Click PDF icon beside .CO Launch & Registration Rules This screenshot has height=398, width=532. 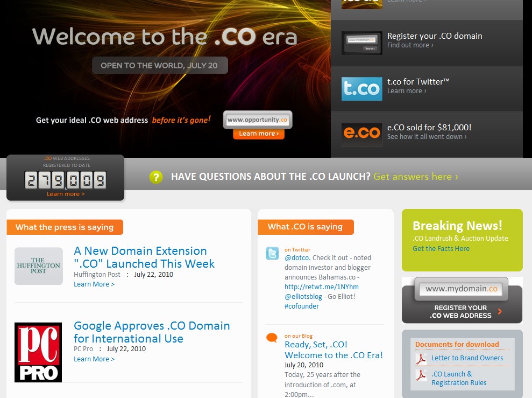click(x=421, y=374)
